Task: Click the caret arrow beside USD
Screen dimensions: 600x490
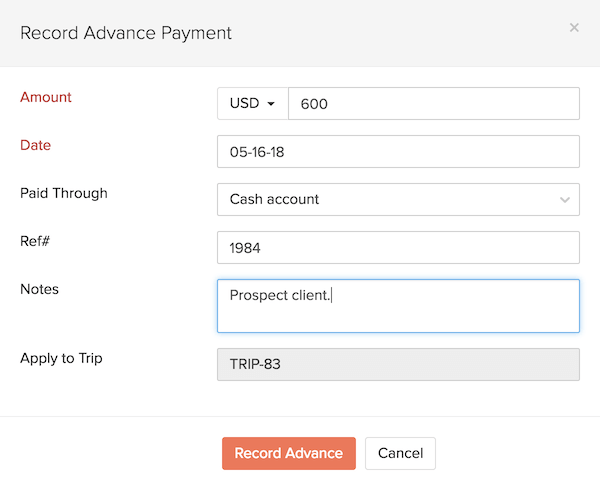Action: [x=270, y=104]
